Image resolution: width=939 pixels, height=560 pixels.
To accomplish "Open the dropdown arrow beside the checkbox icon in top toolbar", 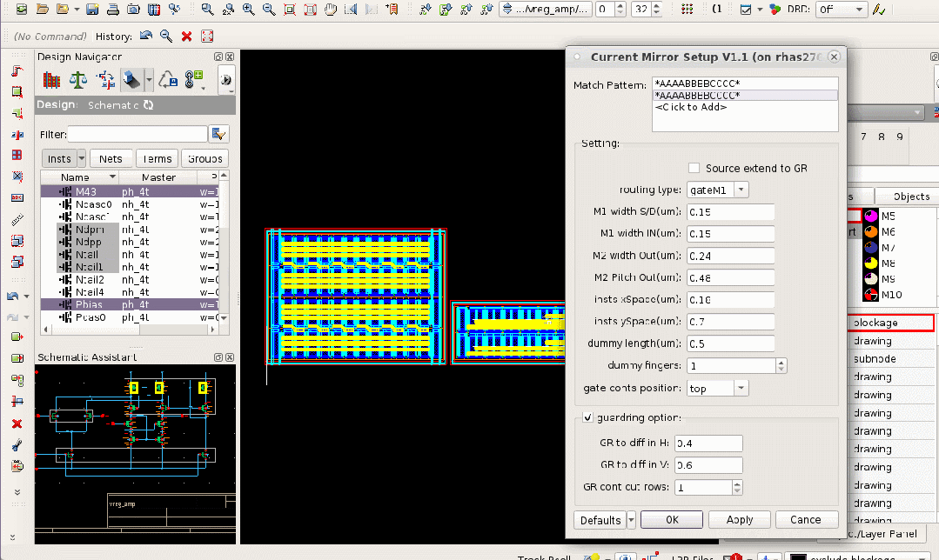I will pyautogui.click(x=760, y=10).
